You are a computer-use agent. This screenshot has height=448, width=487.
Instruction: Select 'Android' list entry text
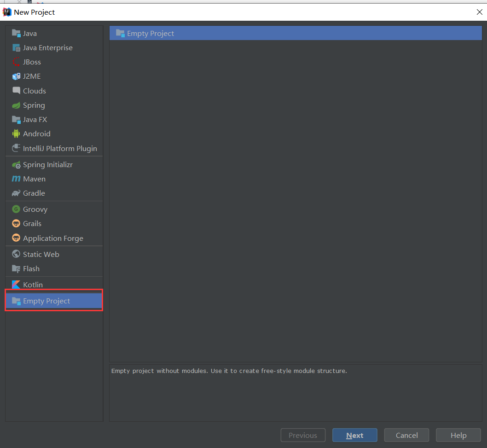click(x=37, y=134)
